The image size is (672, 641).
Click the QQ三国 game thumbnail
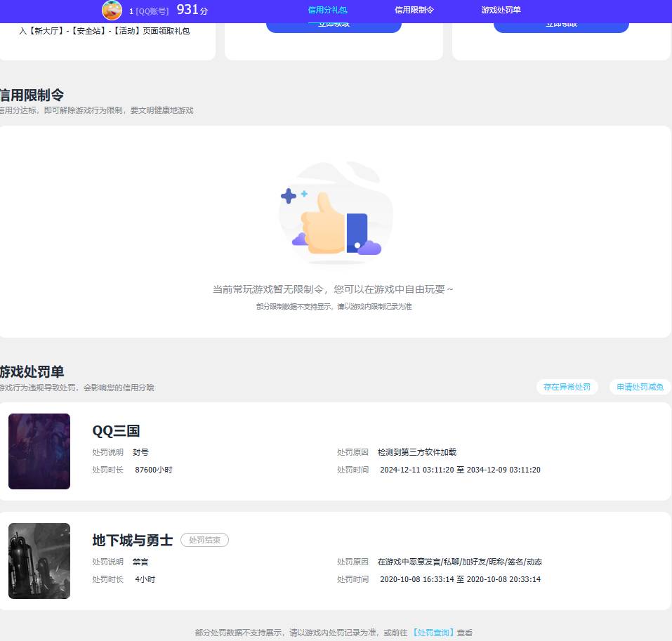tap(39, 451)
